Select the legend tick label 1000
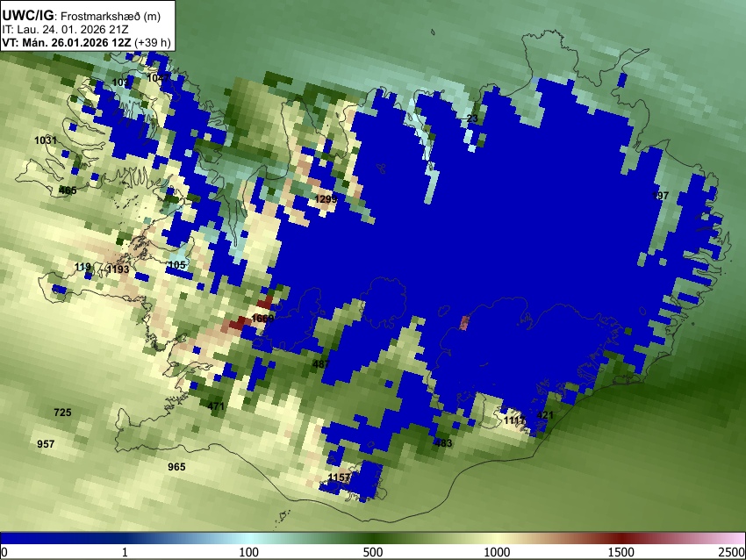746x560 pixels. point(497,552)
